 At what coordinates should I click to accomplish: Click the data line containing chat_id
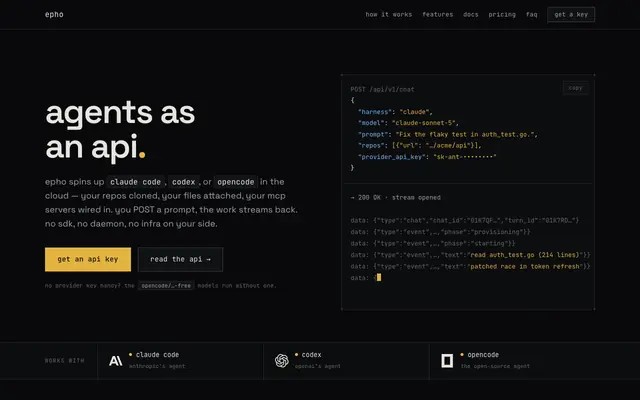click(464, 220)
